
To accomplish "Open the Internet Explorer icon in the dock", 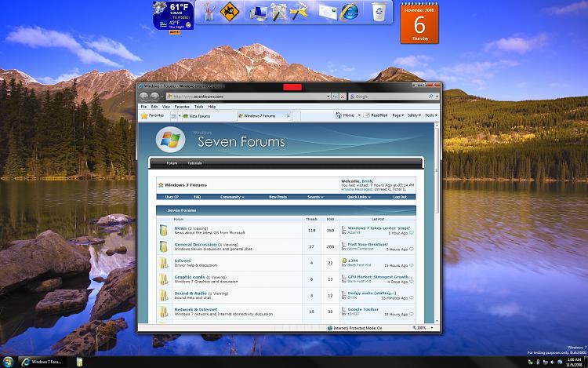I will click(349, 12).
